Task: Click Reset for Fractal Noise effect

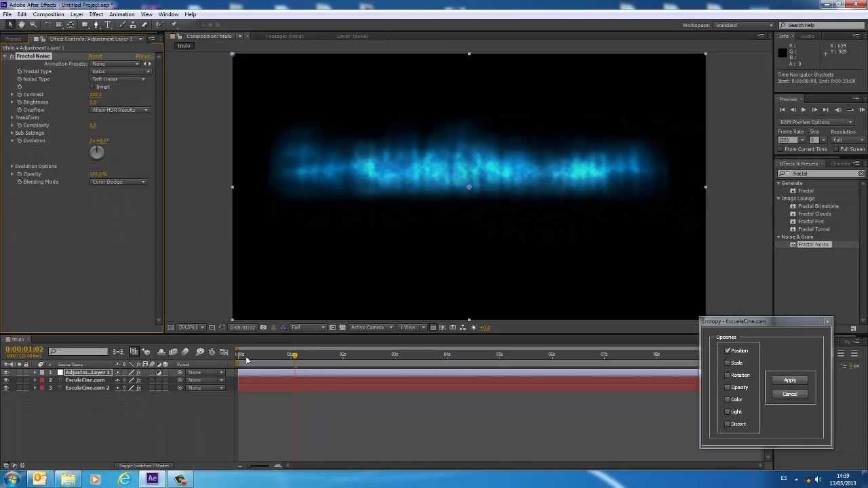Action: (x=96, y=56)
